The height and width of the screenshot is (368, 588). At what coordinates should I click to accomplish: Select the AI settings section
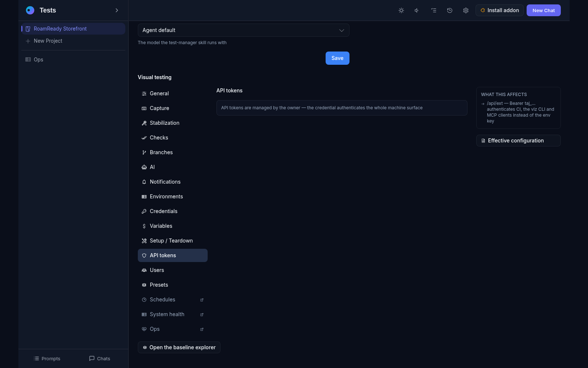[x=173, y=167]
